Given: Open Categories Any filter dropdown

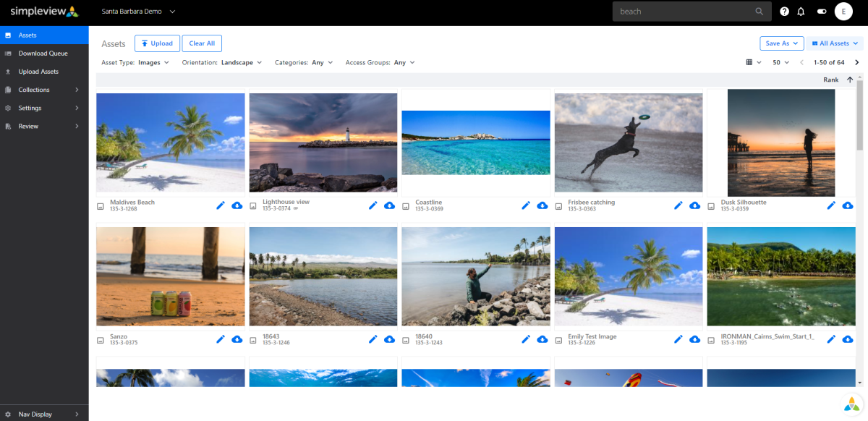Looking at the screenshot, I should click(304, 63).
